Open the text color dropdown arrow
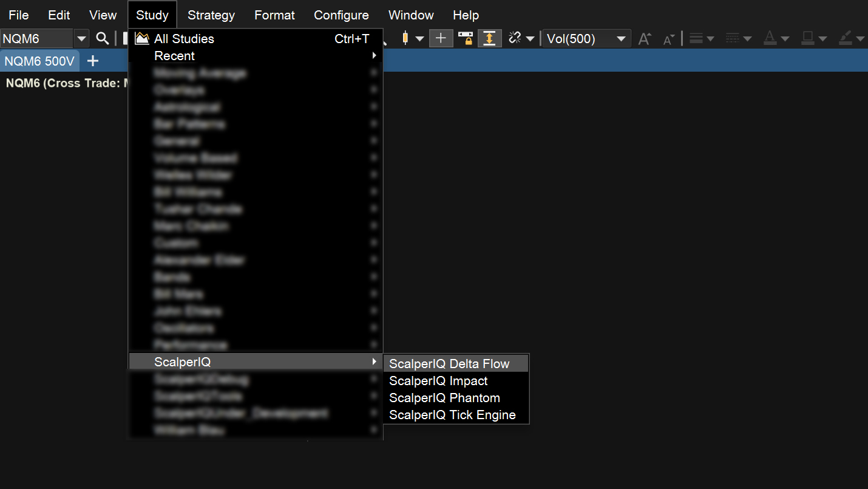The height and width of the screenshot is (489, 868). [785, 39]
